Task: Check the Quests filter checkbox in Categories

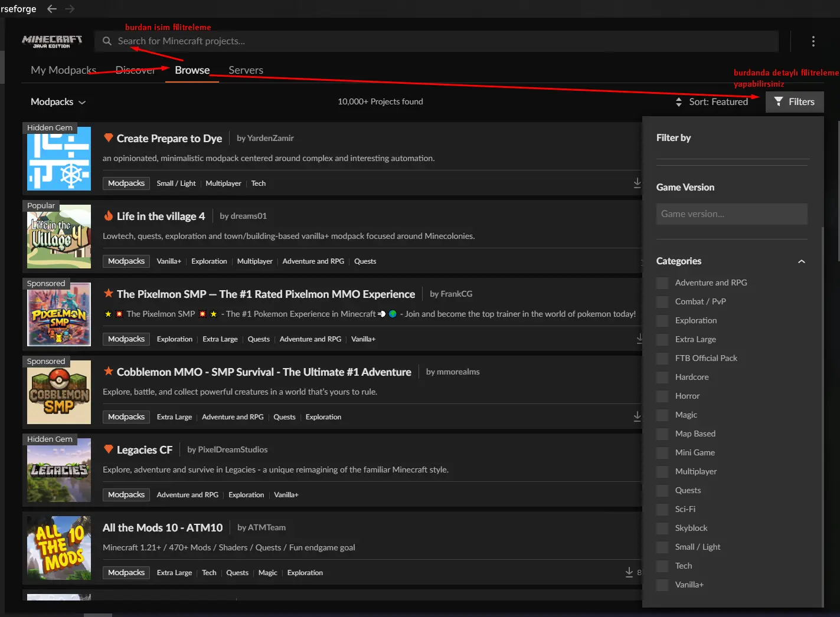Action: click(662, 491)
